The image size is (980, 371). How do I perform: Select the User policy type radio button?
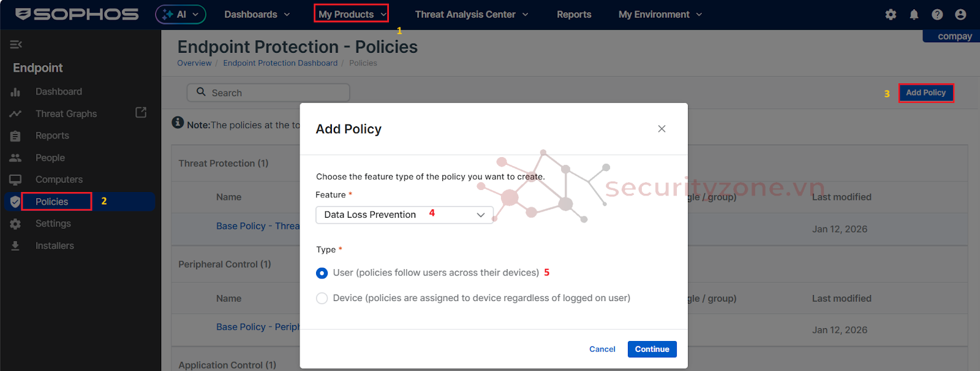322,273
